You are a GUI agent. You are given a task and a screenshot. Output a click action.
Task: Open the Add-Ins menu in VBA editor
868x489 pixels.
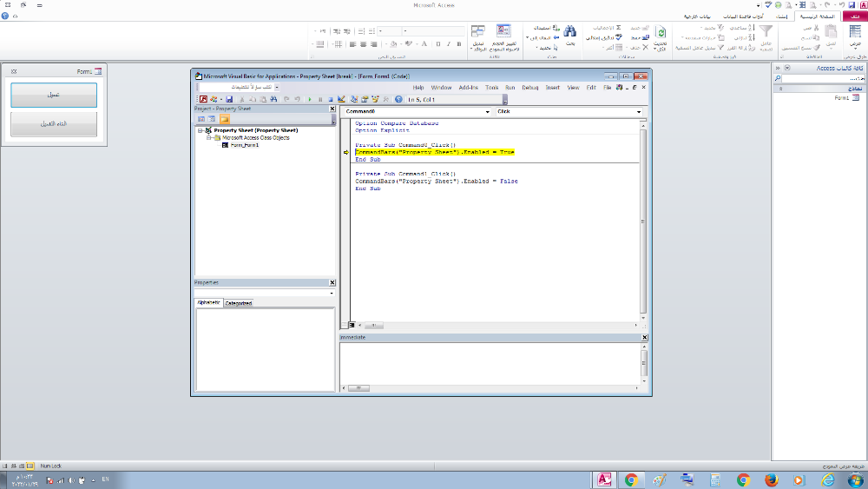coord(469,88)
